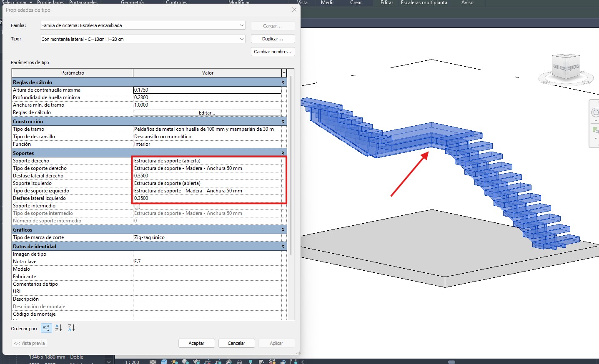Screen dimensions: 599x364
Task: Select the group-by-category sort icon
Action: [x=46, y=328]
